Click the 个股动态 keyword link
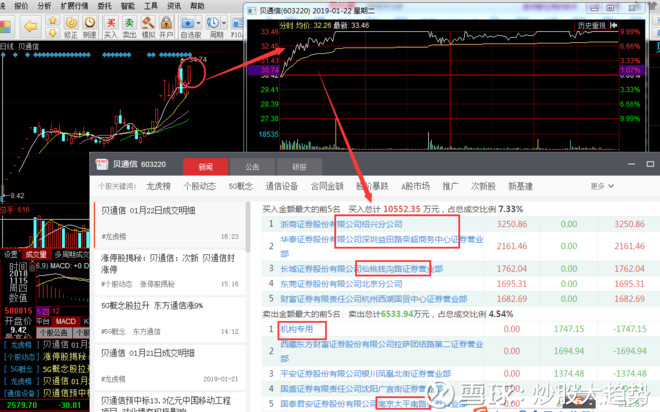Viewport: 660px width, 412px height. coord(200,186)
